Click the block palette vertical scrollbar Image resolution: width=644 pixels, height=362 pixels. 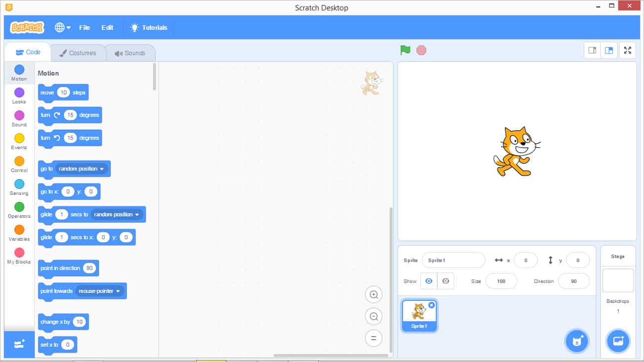(x=155, y=77)
